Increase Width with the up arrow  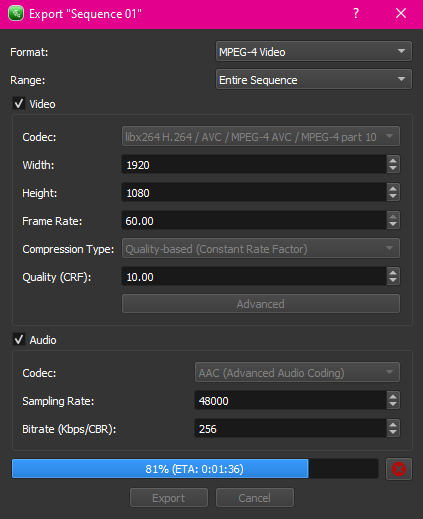(x=393, y=160)
